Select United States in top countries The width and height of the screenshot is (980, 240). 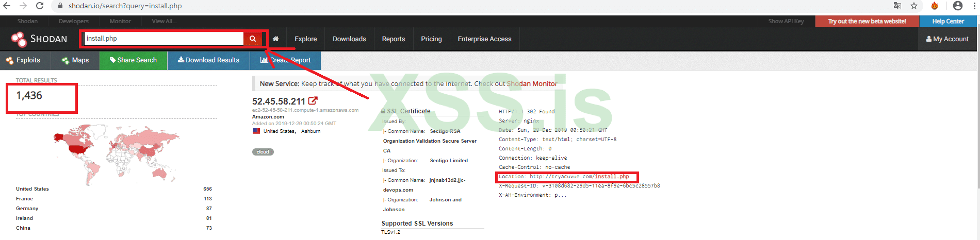32,189
